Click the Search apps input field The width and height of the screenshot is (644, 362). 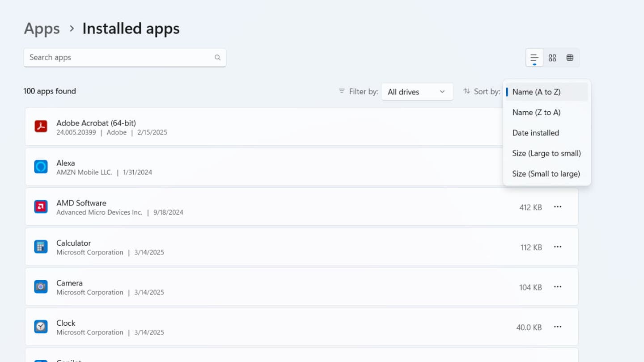(119, 58)
